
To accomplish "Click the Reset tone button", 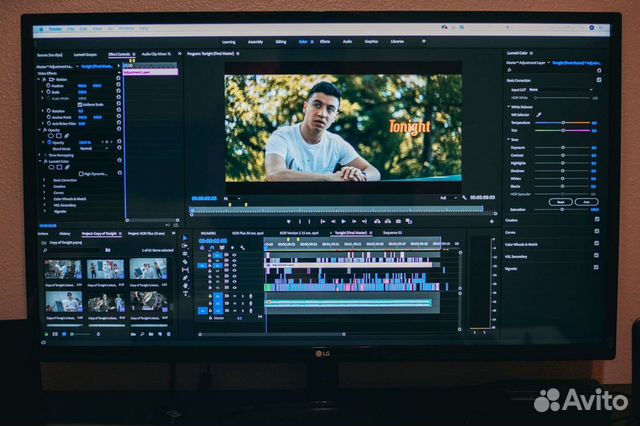I will tap(559, 201).
